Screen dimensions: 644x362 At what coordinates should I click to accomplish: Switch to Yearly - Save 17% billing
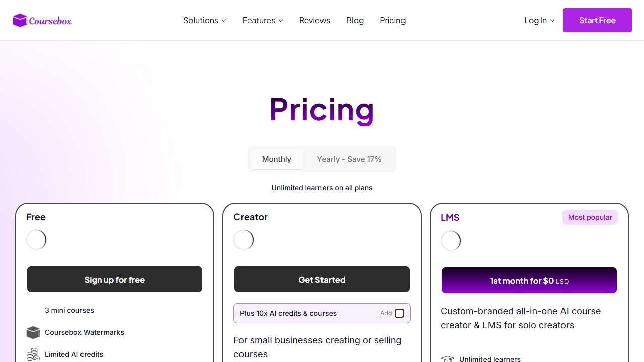click(x=349, y=159)
